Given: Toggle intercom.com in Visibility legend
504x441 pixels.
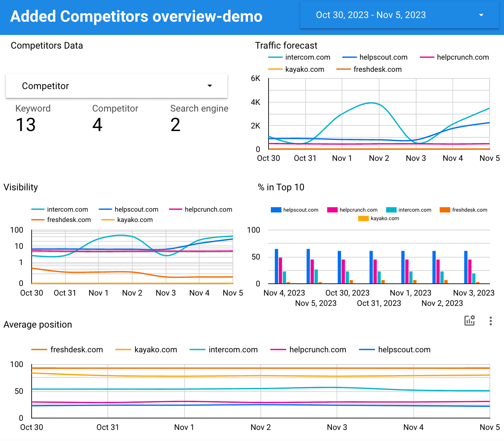Looking at the screenshot, I should click(60, 209).
